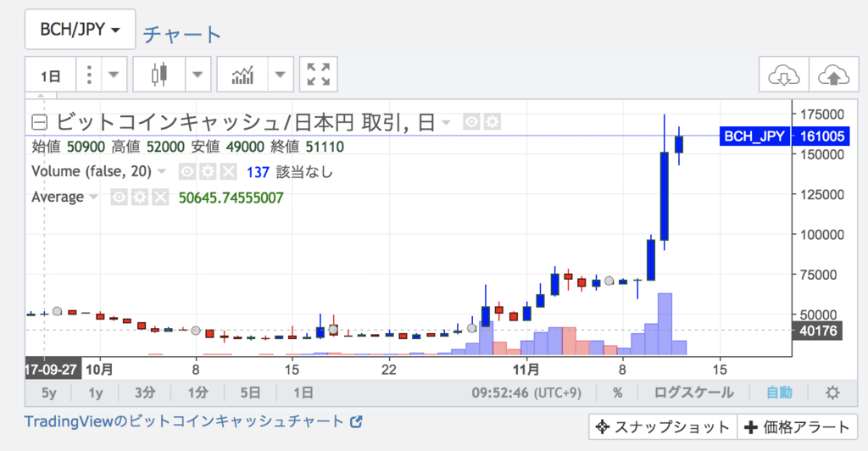868x451 pixels.
Task: Click the cloud upload (save chart) icon
Action: [x=833, y=75]
